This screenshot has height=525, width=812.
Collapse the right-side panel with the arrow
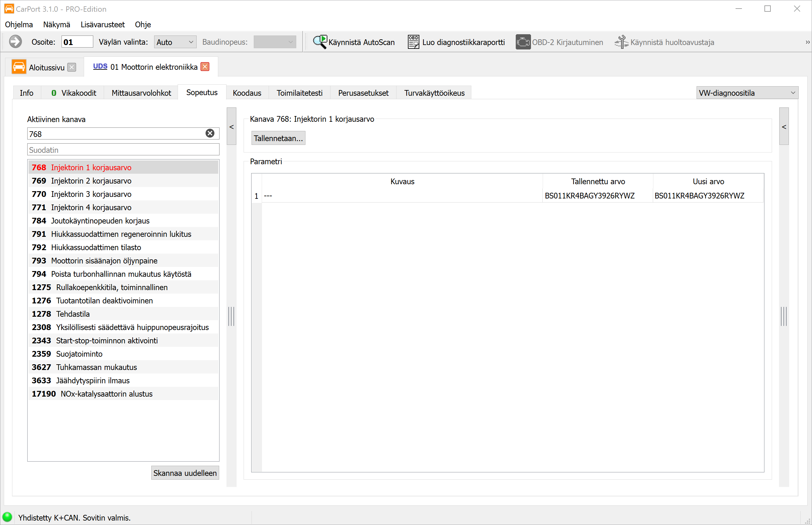(784, 126)
